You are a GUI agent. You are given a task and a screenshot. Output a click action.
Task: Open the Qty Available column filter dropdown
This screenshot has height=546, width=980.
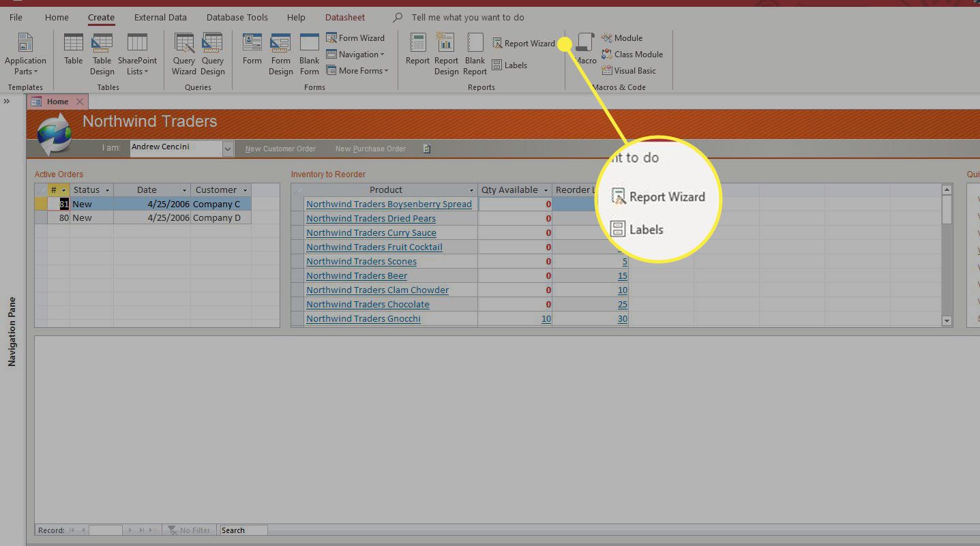pyautogui.click(x=546, y=190)
